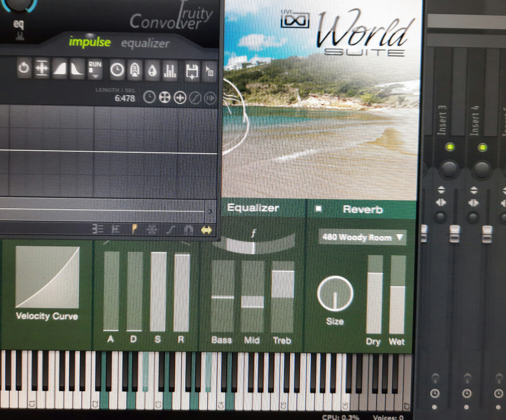
Task: Open the RUN script dropdown in Convolver
Action: click(x=95, y=69)
